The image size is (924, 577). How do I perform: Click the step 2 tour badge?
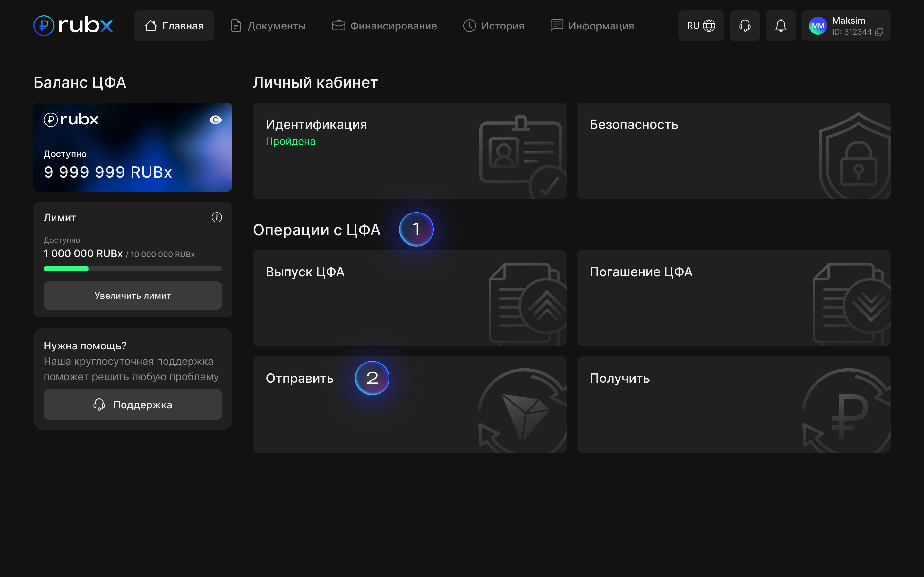coord(372,378)
